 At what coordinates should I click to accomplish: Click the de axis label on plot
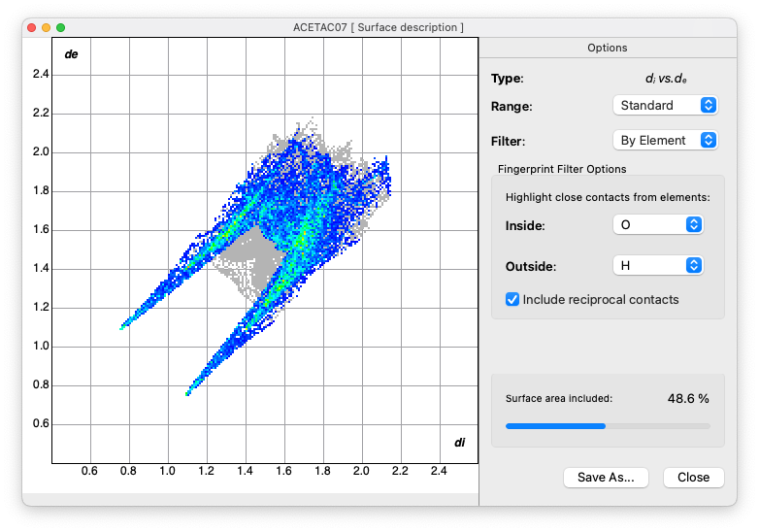pyautogui.click(x=71, y=53)
